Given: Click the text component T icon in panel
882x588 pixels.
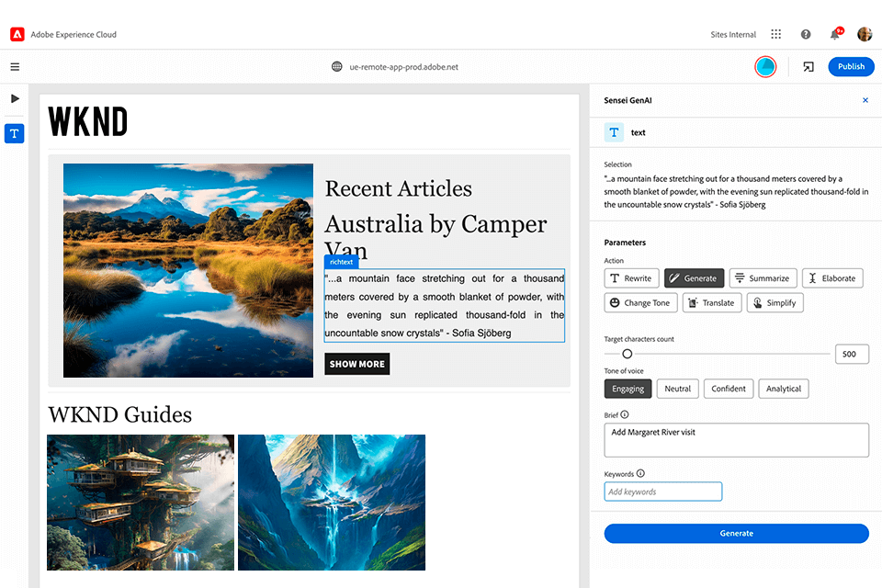Looking at the screenshot, I should click(614, 132).
